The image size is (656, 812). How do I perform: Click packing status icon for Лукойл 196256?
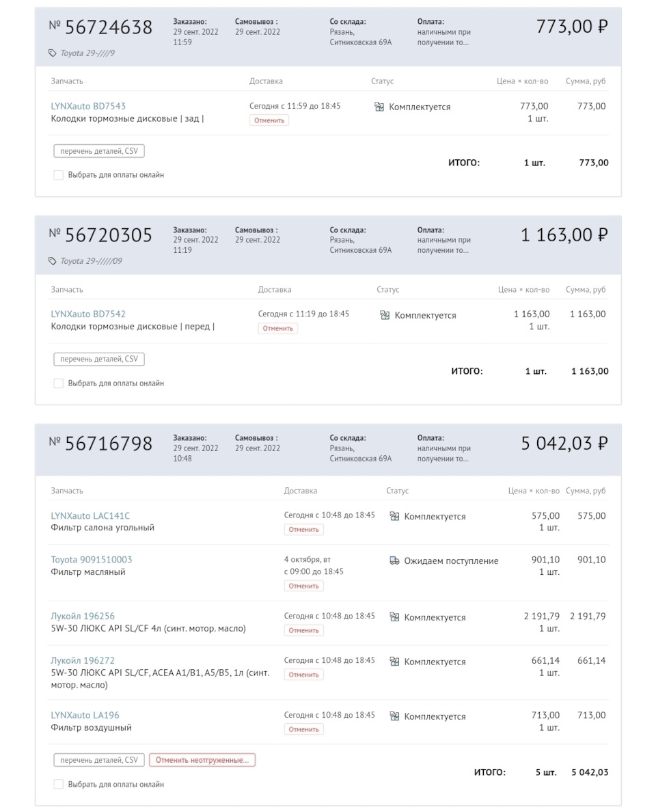pos(394,617)
